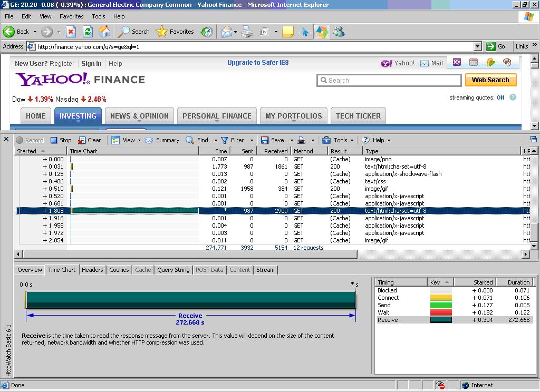Open the HttpWatch View dropdown

126,140
